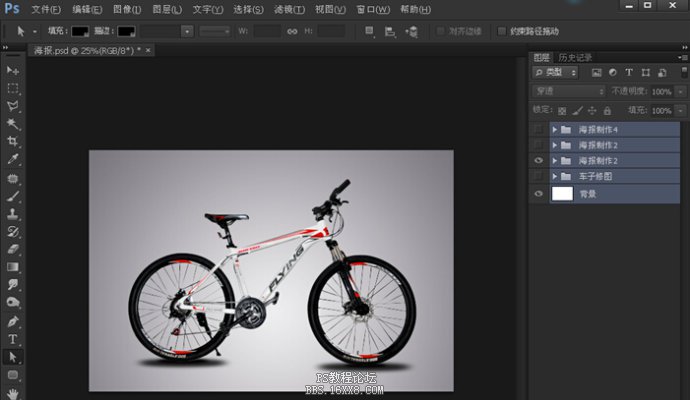The width and height of the screenshot is (690, 400).
Task: Select the Path Selection tool in toolbox
Action: coord(13,357)
